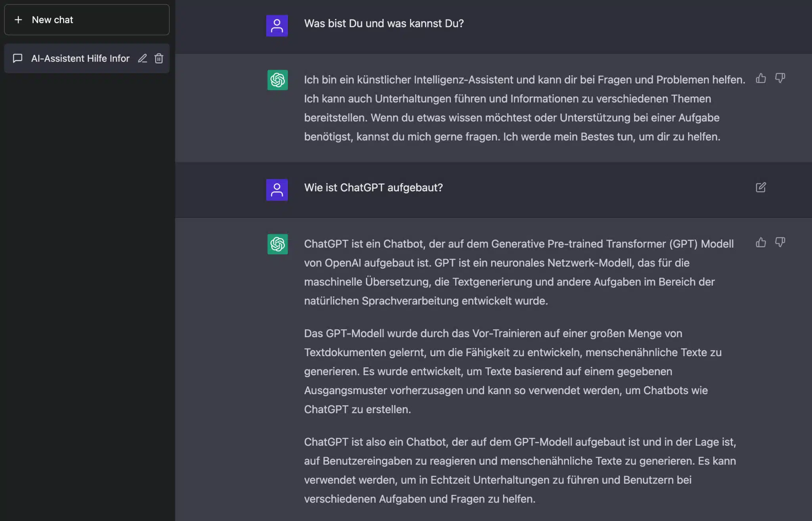Click the sidebar area below the chat list
812x521 pixels.
pos(87,277)
